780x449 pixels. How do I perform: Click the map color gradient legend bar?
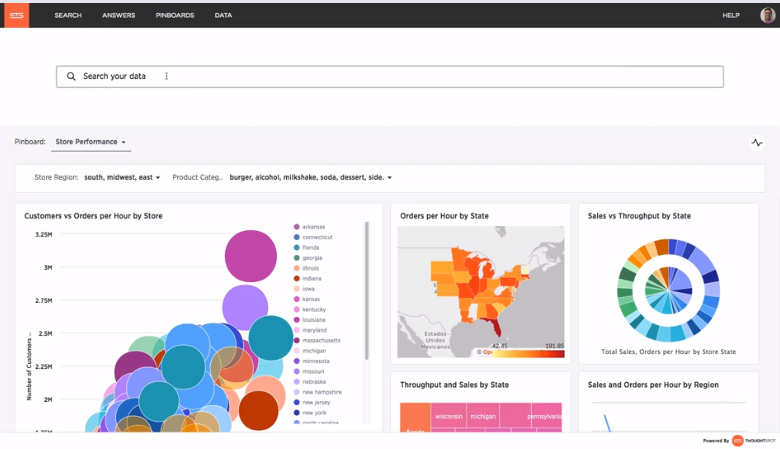[x=528, y=354]
